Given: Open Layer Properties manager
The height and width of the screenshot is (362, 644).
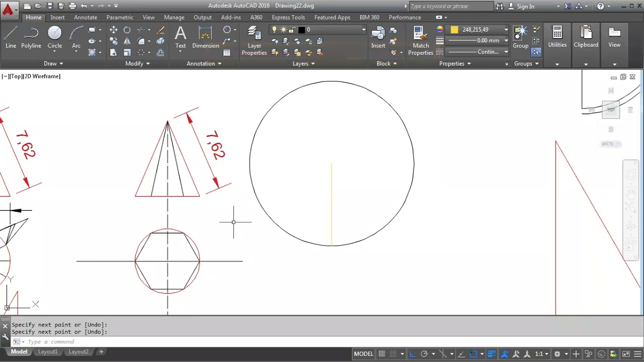Looking at the screenshot, I should (x=254, y=41).
